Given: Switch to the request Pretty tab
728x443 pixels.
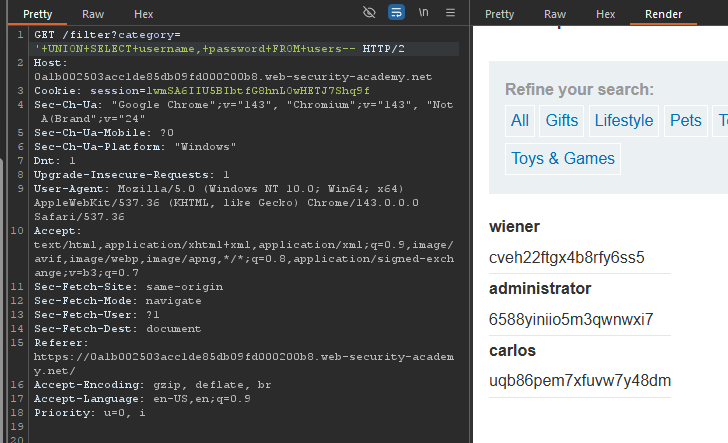Looking at the screenshot, I should (x=38, y=14).
